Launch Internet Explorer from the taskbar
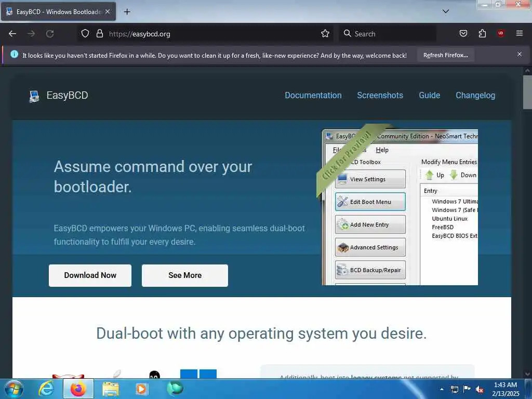 [46, 389]
